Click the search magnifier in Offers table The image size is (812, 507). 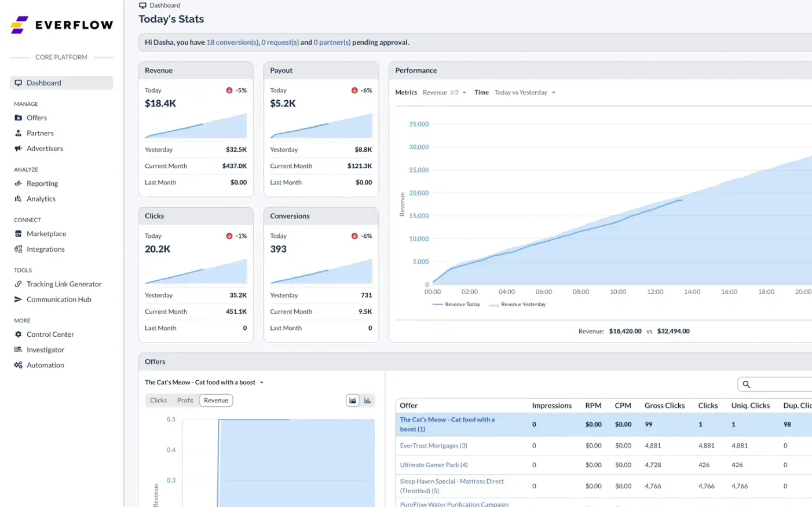point(747,384)
